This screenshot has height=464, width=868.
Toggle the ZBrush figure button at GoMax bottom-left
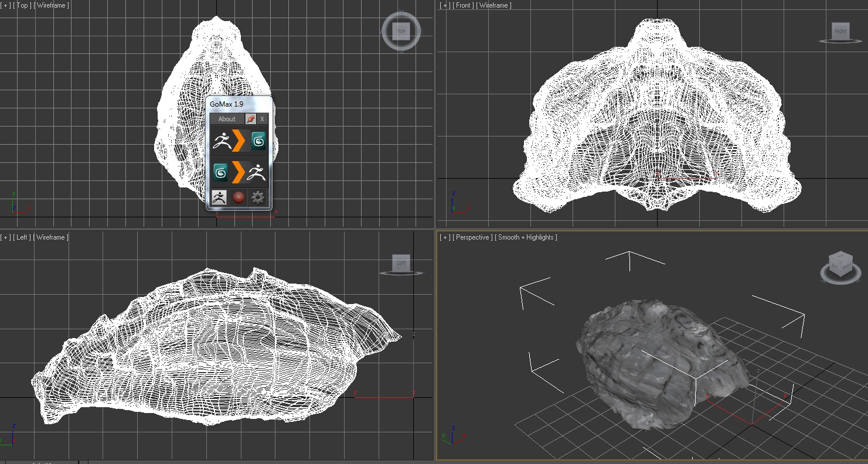tap(219, 197)
